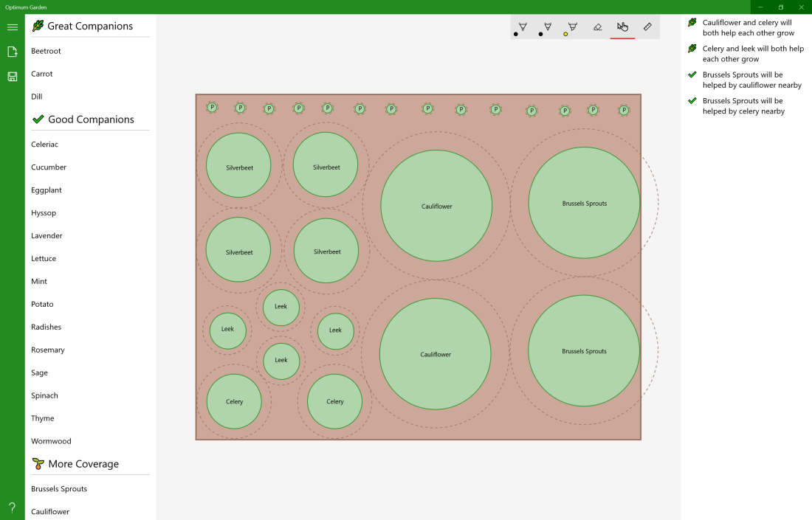Select the black pencil tool
812x520 pixels.
tap(548, 27)
